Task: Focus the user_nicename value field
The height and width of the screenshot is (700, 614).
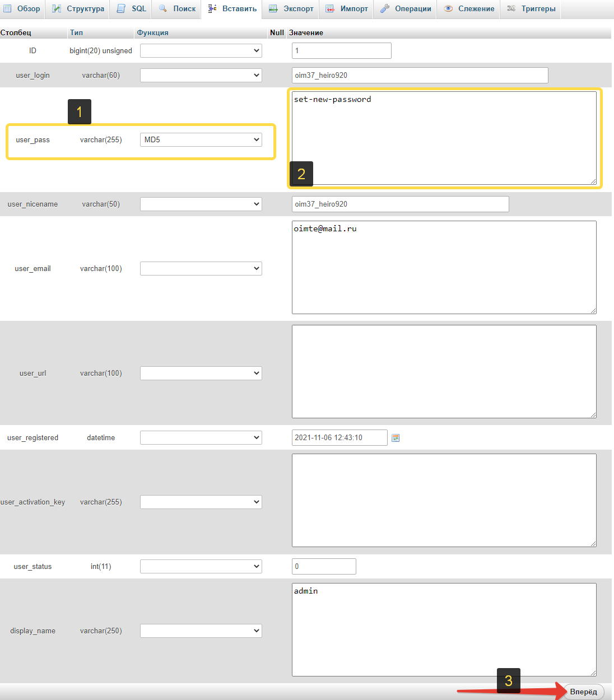Action: (401, 204)
